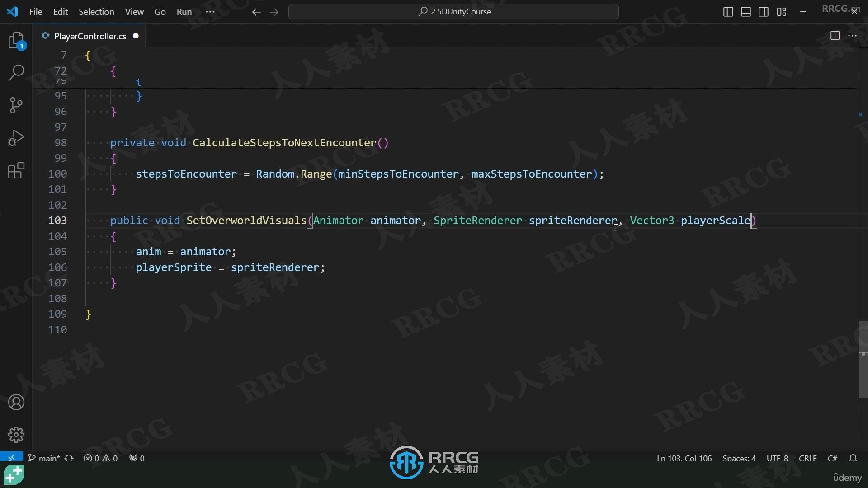Image resolution: width=868 pixels, height=488 pixels.
Task: Click anim = animator line
Action: point(186,252)
